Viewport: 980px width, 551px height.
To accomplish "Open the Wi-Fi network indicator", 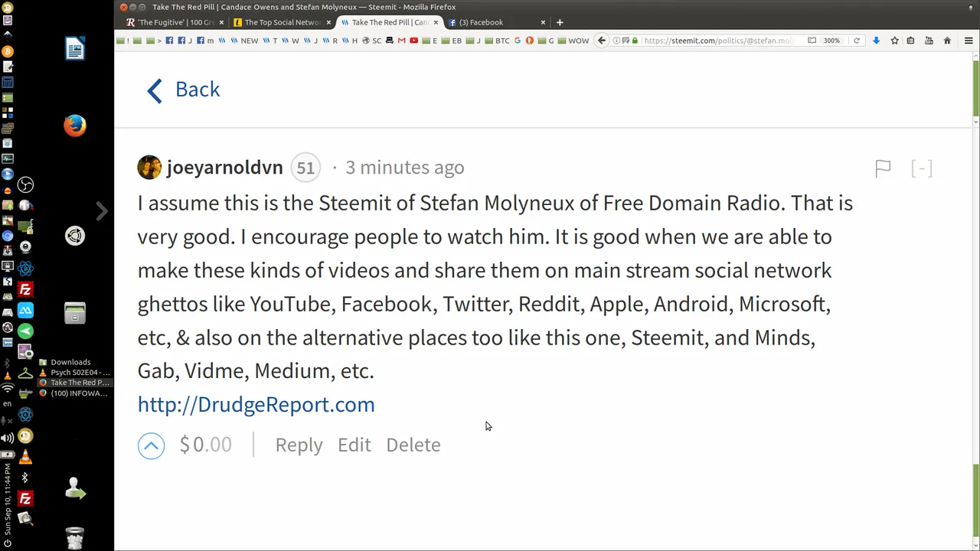I will tap(8, 389).
